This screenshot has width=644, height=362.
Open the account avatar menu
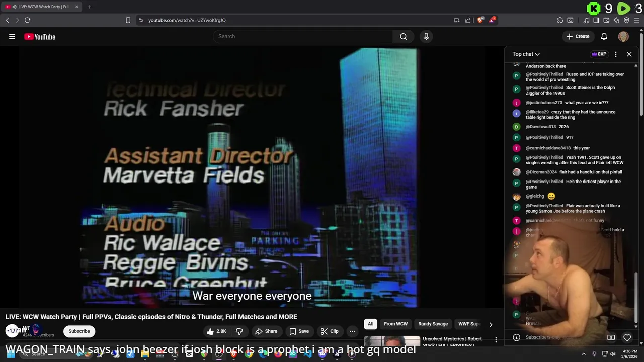(x=623, y=36)
